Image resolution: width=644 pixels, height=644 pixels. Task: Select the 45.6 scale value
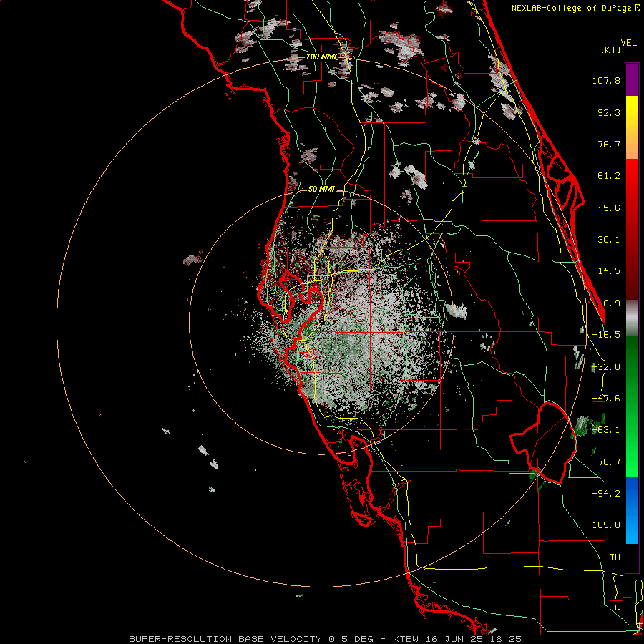click(609, 208)
